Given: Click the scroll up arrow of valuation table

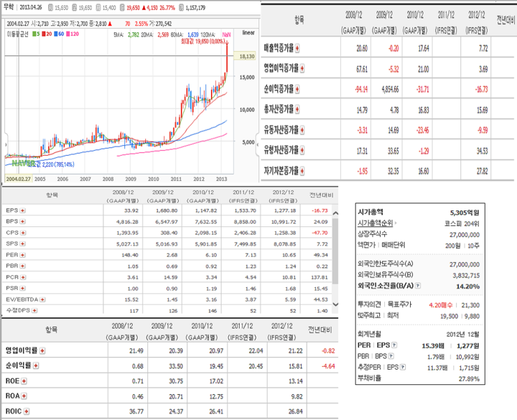Looking at the screenshot, I should [335, 213].
